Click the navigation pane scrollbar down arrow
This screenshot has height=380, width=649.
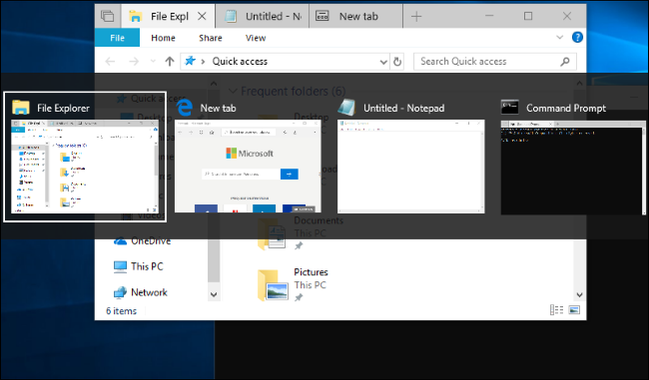click(214, 295)
